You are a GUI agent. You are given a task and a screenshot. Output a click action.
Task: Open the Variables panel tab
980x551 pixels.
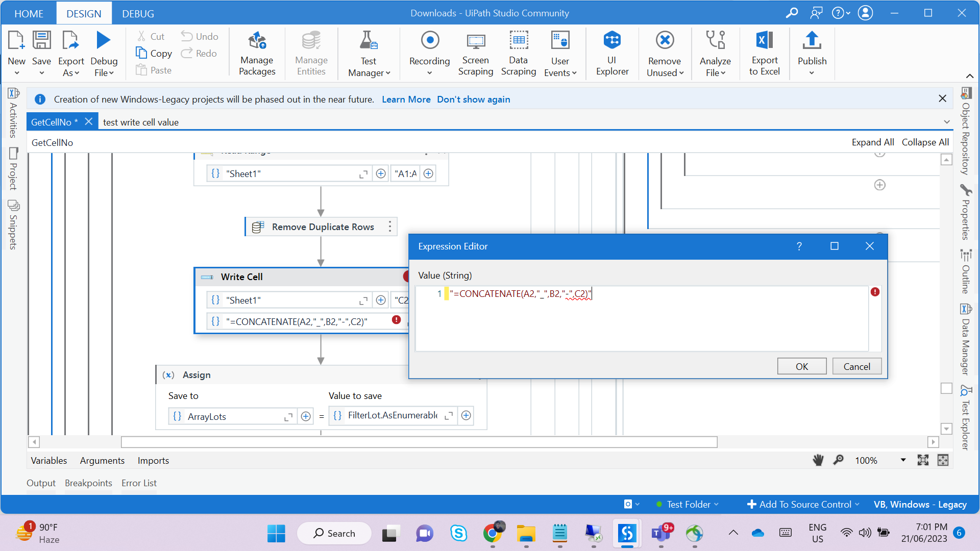pos(48,460)
